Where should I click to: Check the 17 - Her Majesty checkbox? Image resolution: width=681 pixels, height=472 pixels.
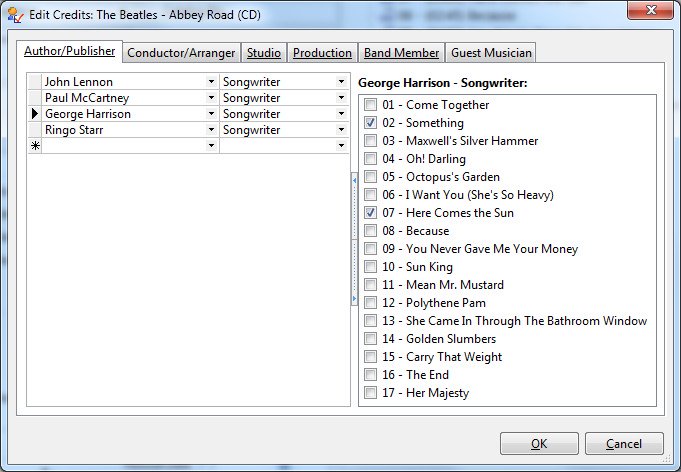(370, 393)
